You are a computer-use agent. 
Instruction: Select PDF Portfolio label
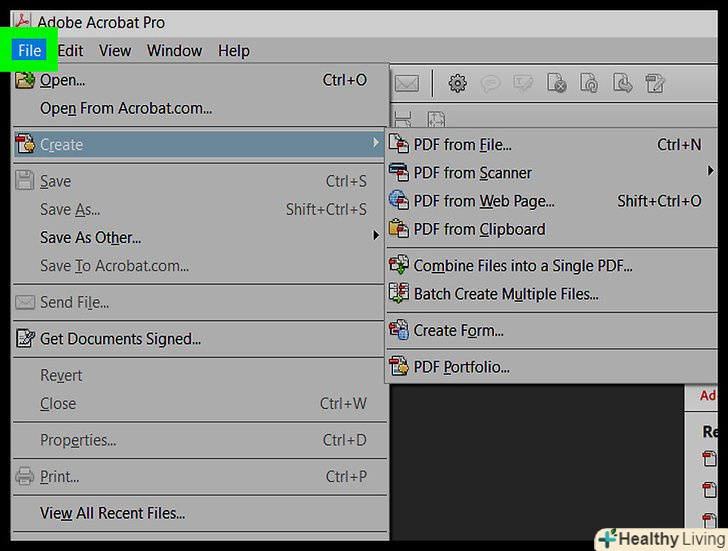(462, 367)
